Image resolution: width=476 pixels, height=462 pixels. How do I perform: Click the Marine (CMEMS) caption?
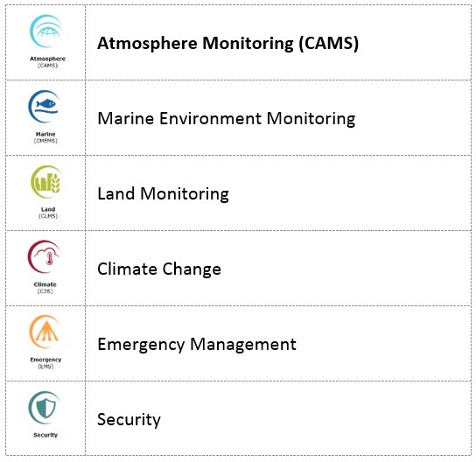coord(45,137)
